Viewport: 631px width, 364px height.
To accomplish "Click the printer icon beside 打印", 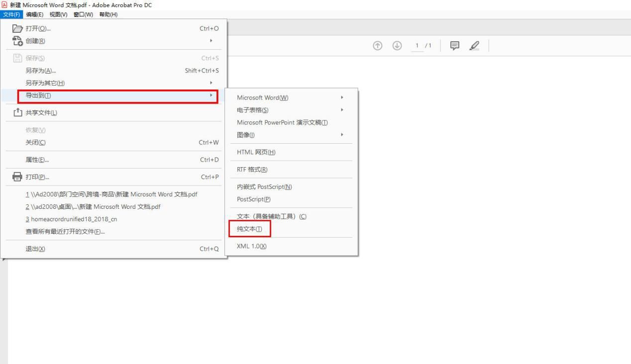I will (17, 177).
